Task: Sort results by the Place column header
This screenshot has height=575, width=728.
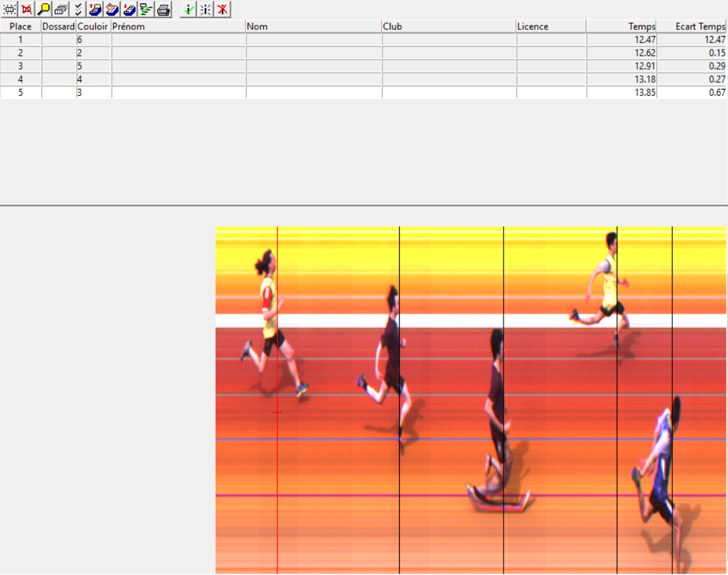Action: click(21, 27)
